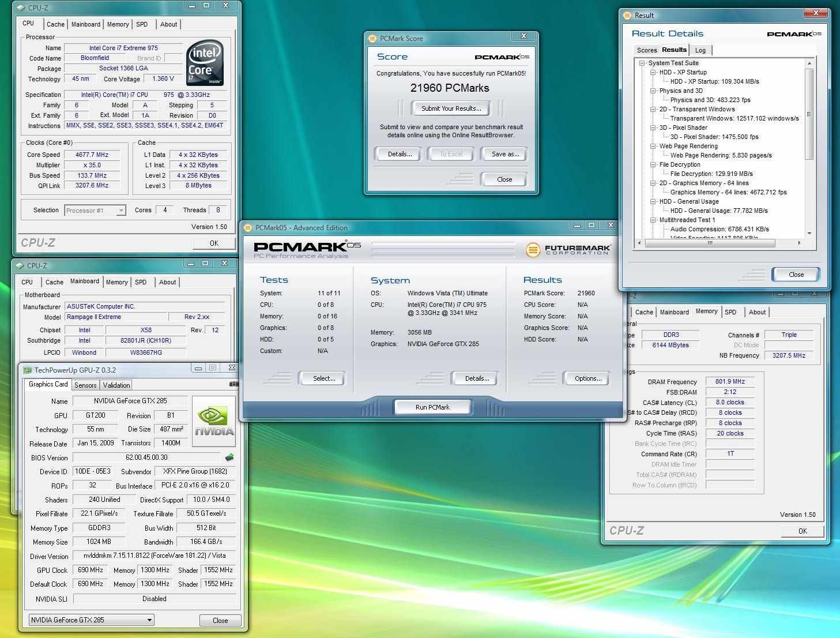This screenshot has height=638, width=840.
Task: Click the camera screenshot icon in GPU-Z
Action: coord(233,384)
